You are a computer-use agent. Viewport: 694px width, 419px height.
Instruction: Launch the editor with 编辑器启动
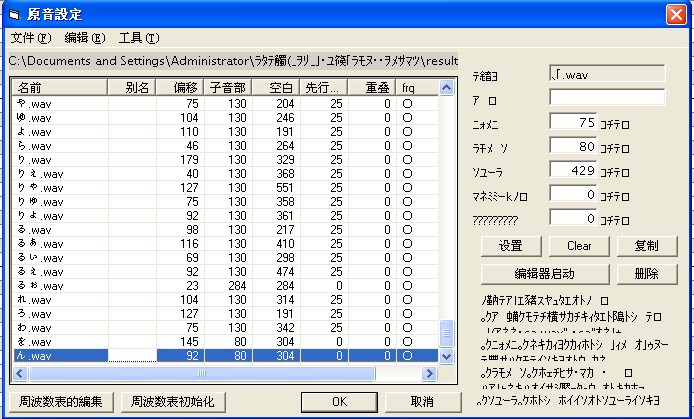(x=545, y=274)
